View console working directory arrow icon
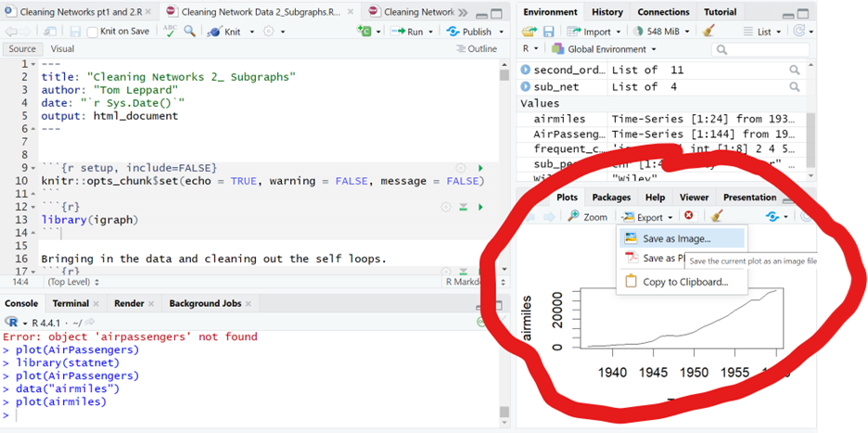Screen dimensions: 868x433 coord(90,323)
